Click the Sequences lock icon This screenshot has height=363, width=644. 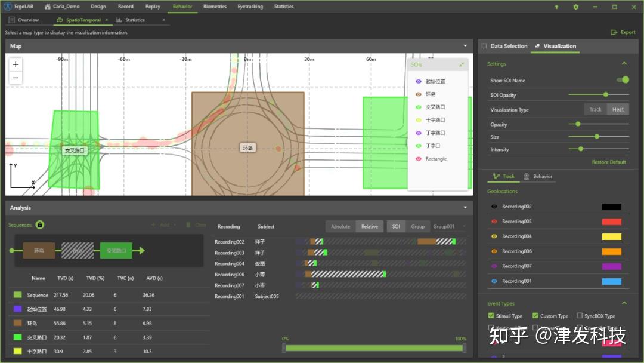[x=40, y=225]
